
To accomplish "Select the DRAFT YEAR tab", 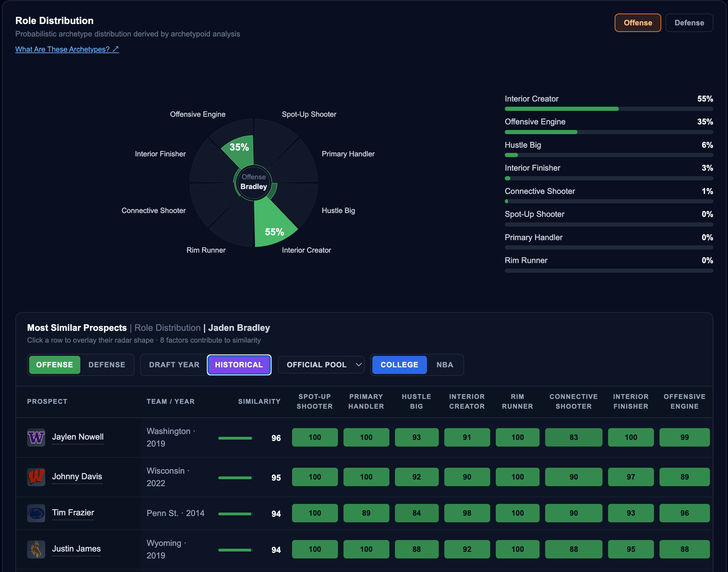I will [x=174, y=365].
